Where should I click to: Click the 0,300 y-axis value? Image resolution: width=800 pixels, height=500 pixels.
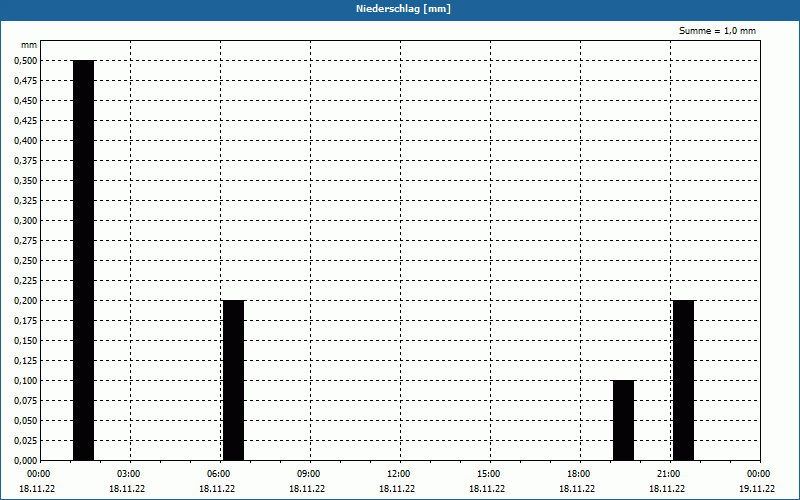[26, 220]
